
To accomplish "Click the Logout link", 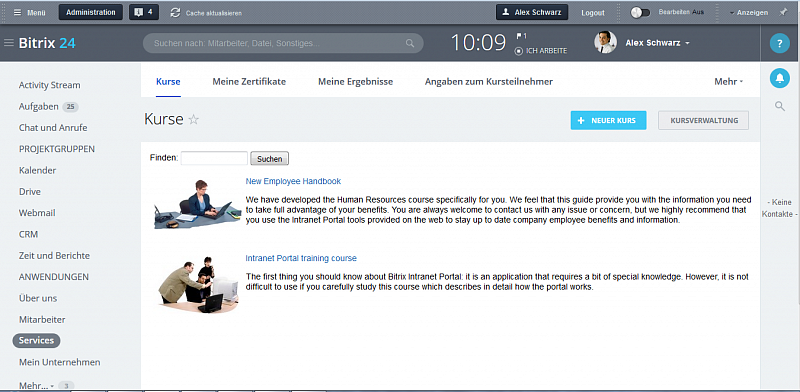I will point(593,13).
